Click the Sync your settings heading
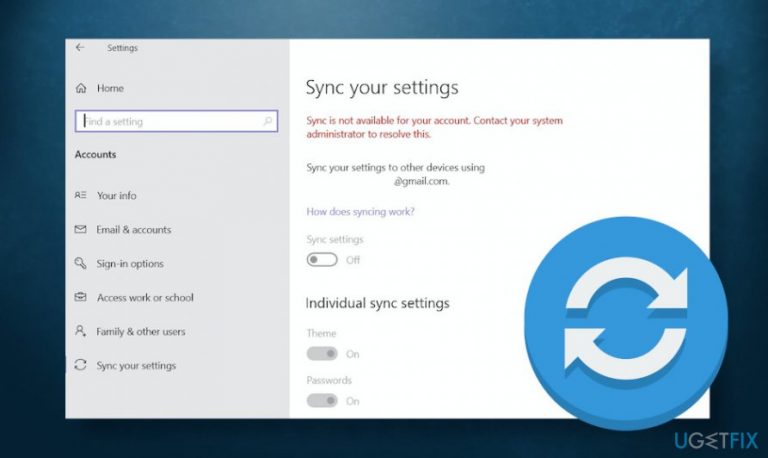 tap(382, 88)
